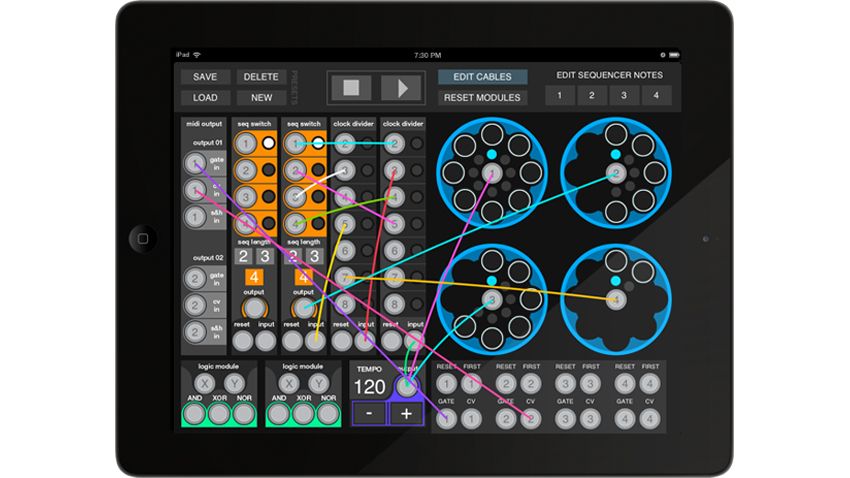Tap the output 02 s&h in jack
The width and height of the screenshot is (850, 478).
click(x=195, y=332)
